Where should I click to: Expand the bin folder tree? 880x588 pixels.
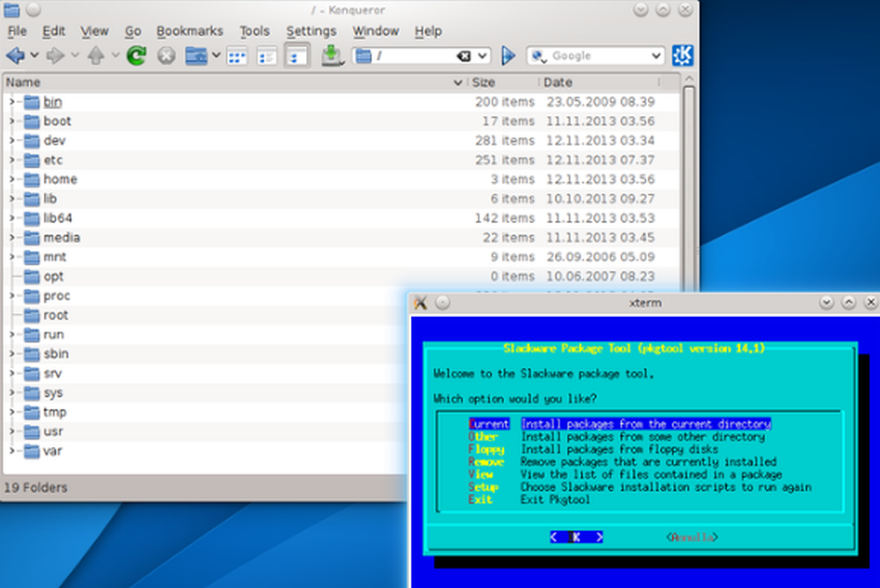point(11,102)
